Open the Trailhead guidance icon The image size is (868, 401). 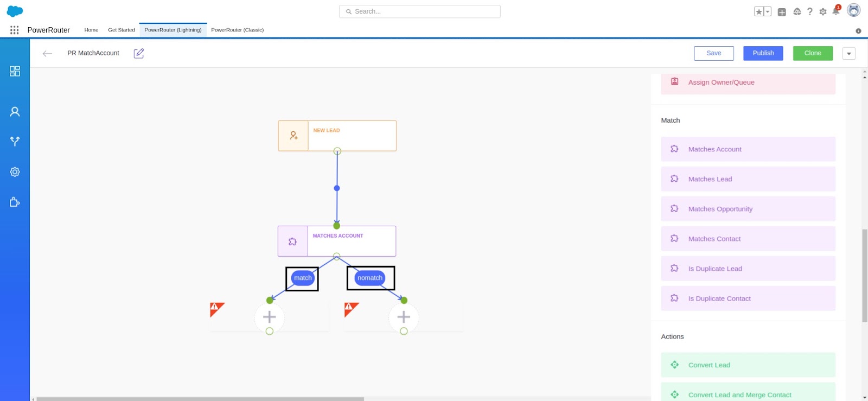pyautogui.click(x=797, y=11)
